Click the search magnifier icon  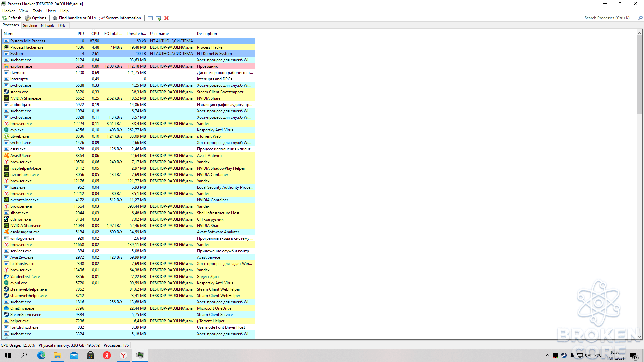point(640,18)
